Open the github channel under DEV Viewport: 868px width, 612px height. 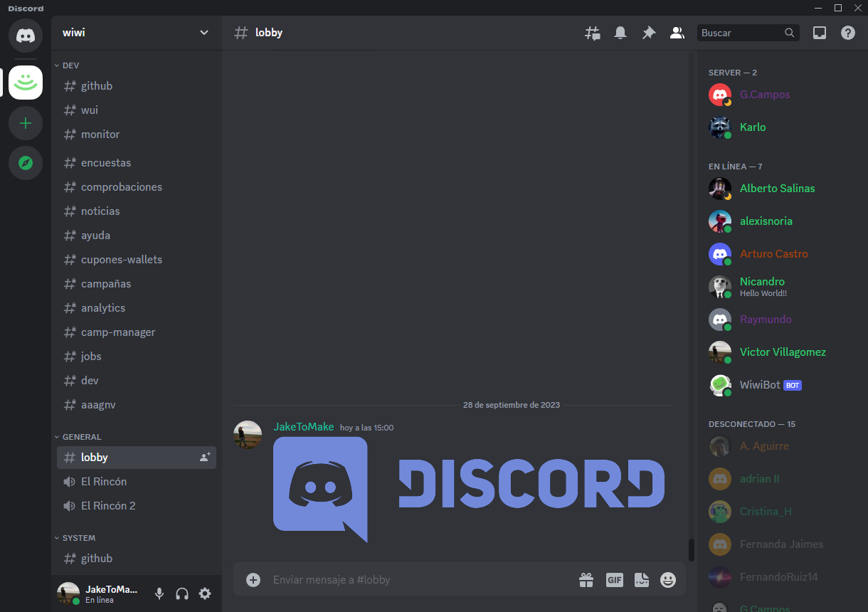pos(137,86)
